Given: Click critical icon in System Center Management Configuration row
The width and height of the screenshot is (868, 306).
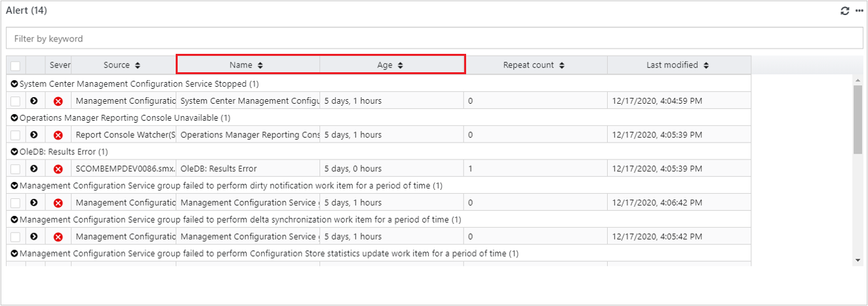Looking at the screenshot, I should pos(58,101).
